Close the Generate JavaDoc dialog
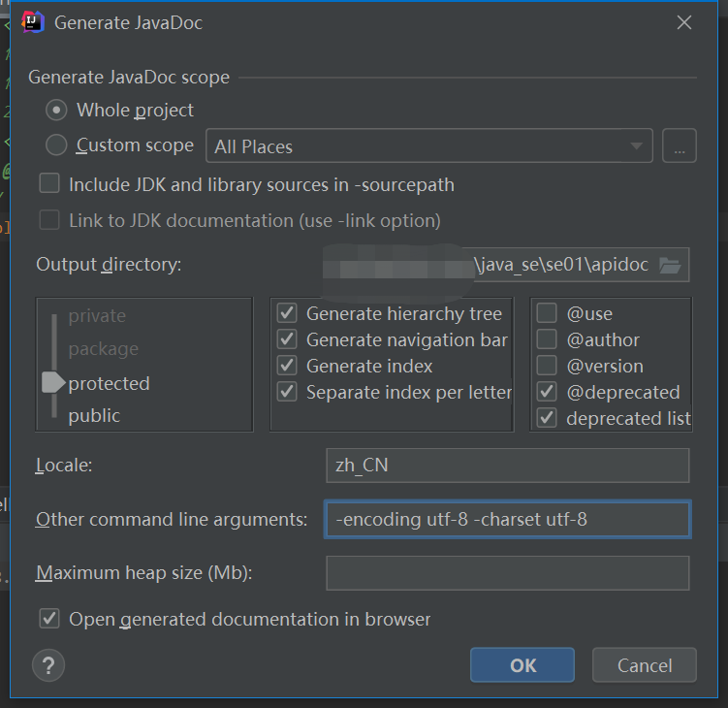The image size is (728, 708). (683, 22)
